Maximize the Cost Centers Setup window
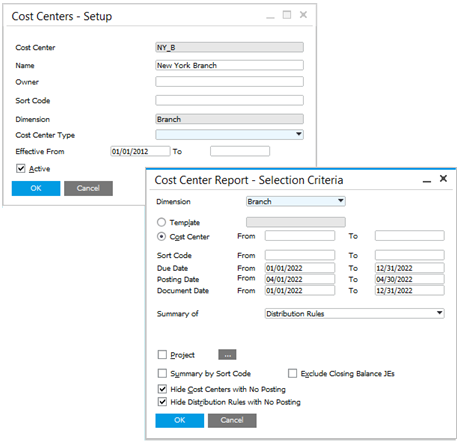 (x=287, y=15)
